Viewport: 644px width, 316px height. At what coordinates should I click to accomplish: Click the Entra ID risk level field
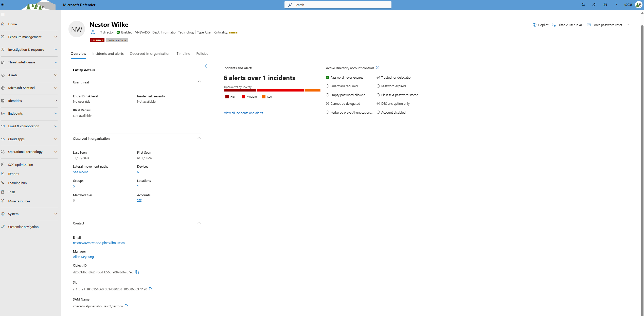[85, 96]
